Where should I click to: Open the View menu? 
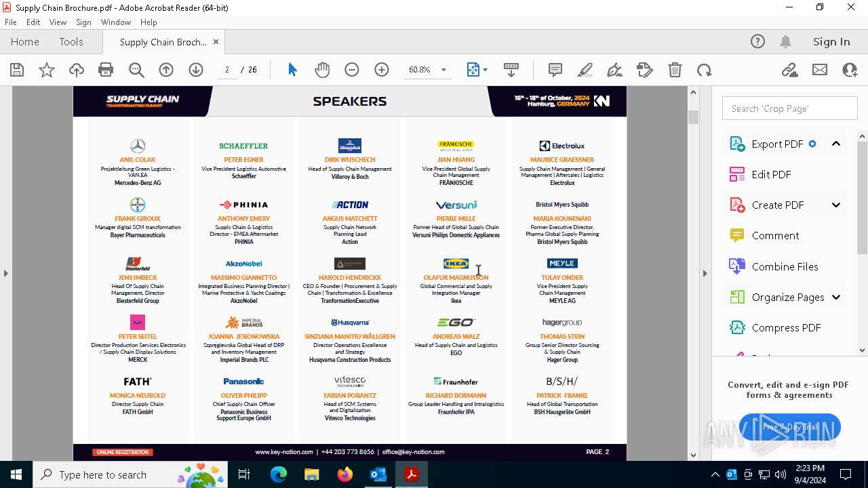[58, 22]
